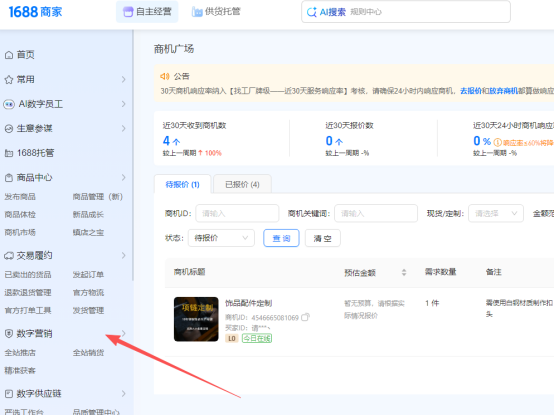Click the 1 件 quantity cell
This screenshot has height=415, width=554.
[x=432, y=303]
